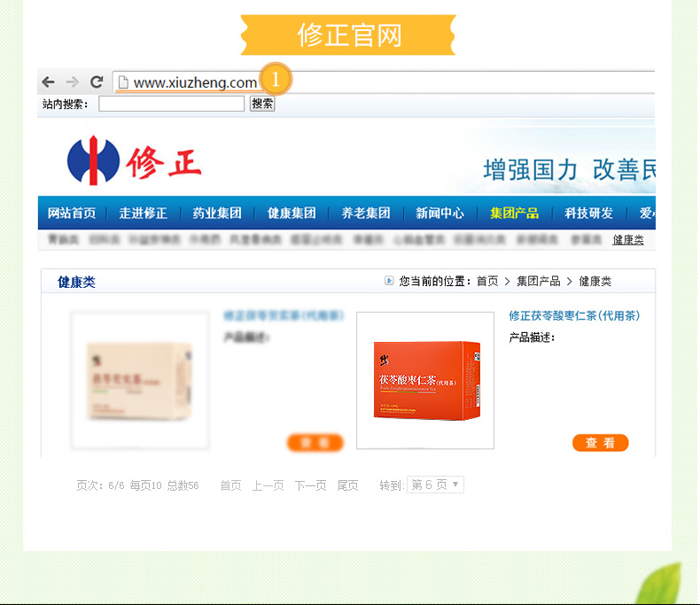Focus the 站内搜索 search input field
Image resolution: width=700 pixels, height=605 pixels.
(x=171, y=104)
